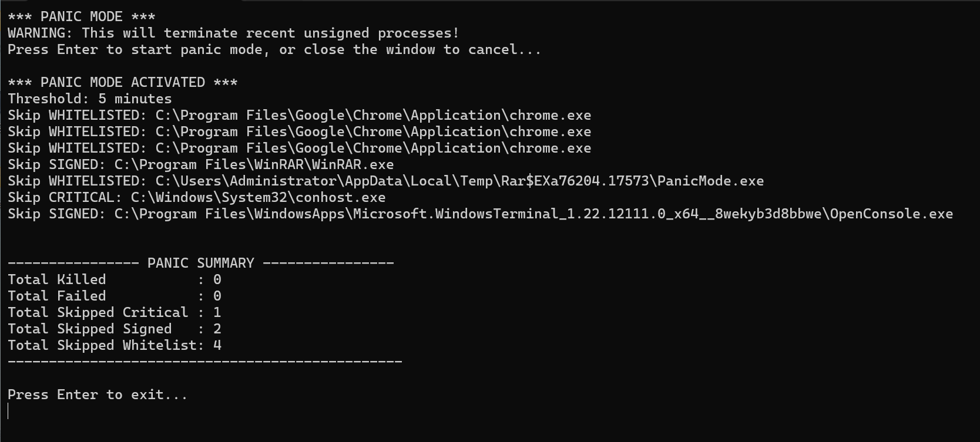Click the third whitelisted chrome.exe line
The height and width of the screenshot is (442, 980).
[299, 148]
